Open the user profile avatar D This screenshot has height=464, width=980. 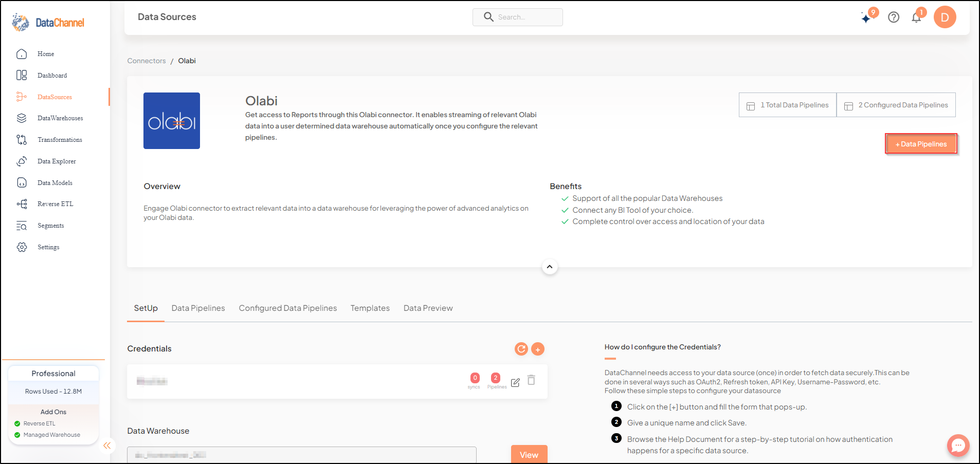[x=945, y=17]
